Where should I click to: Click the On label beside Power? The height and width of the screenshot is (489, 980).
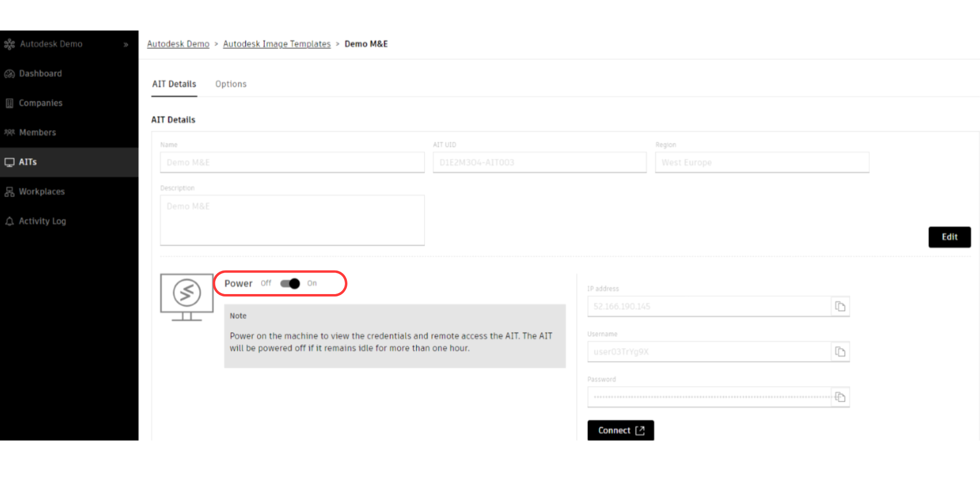coord(312,284)
